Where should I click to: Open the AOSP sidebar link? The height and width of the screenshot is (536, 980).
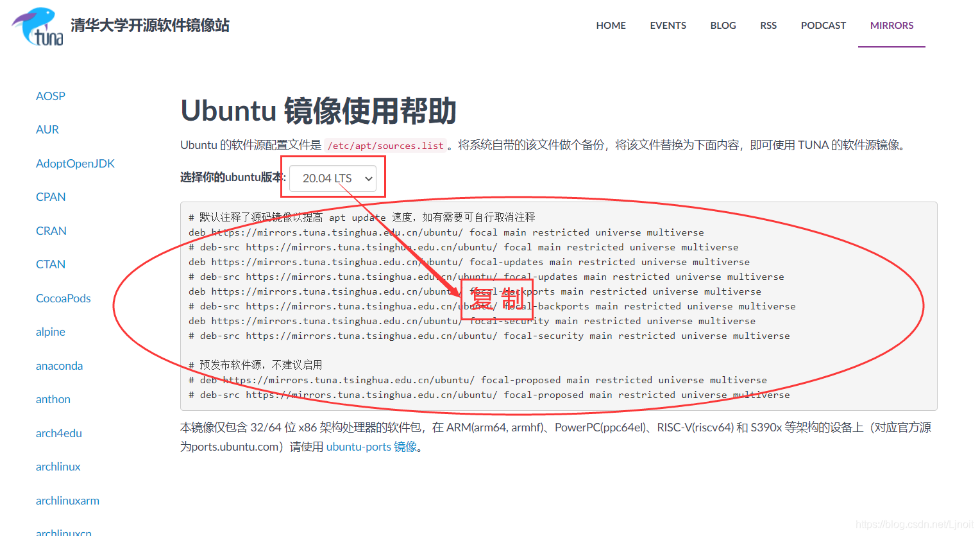(x=51, y=96)
